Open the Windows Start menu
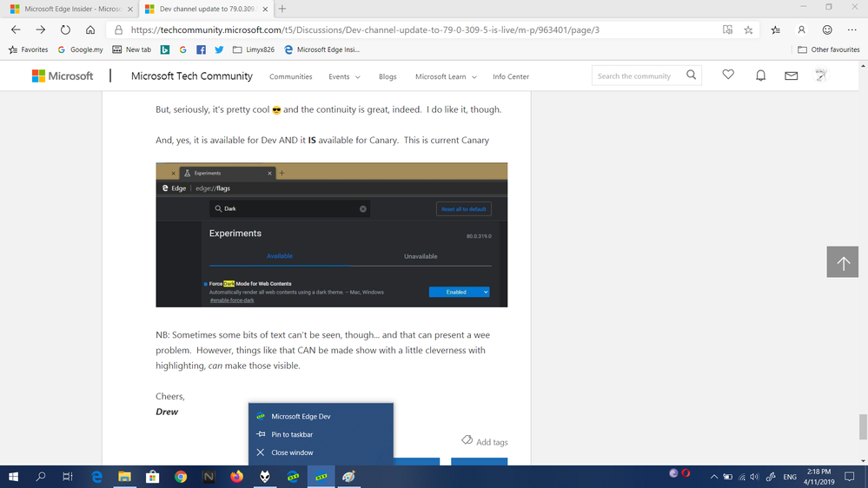Screen dimensions: 868x488 click(x=13, y=477)
